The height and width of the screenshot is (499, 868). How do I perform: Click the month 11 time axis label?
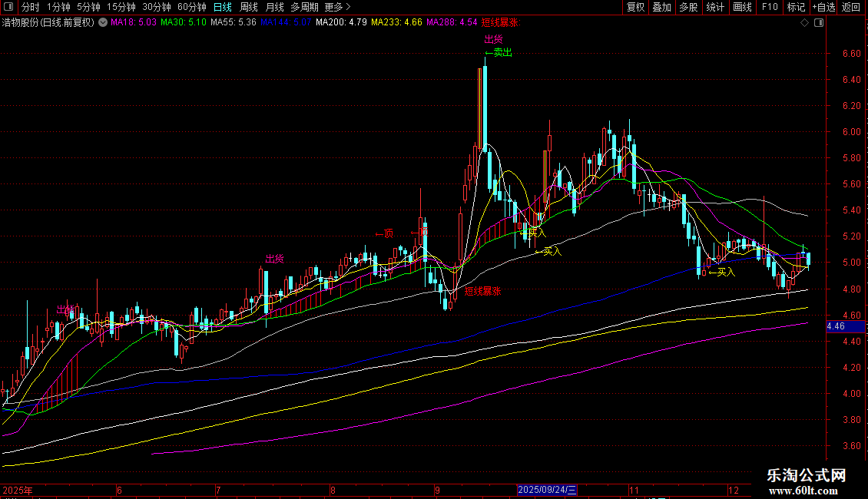tap(634, 490)
